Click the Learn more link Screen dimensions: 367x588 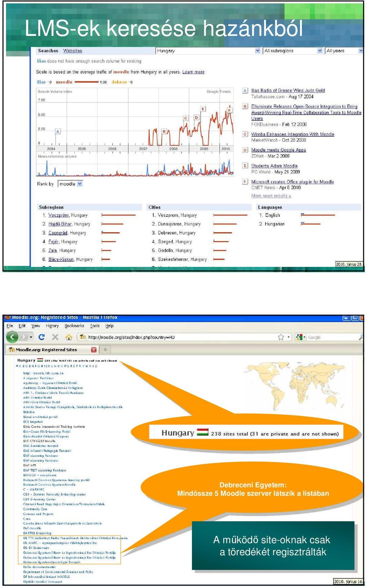[x=193, y=72]
